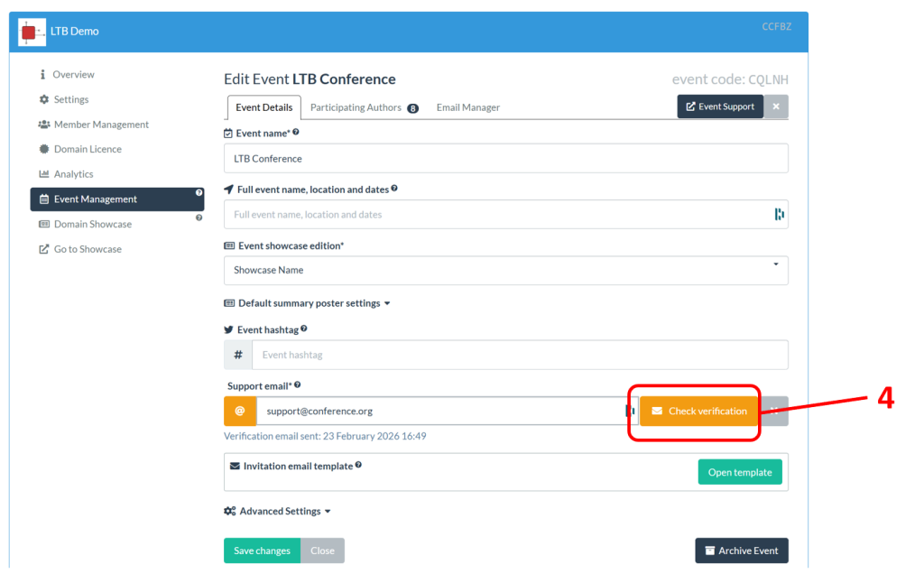Click help icon beside Full event name label
This screenshot has height=583, width=924.
(394, 190)
